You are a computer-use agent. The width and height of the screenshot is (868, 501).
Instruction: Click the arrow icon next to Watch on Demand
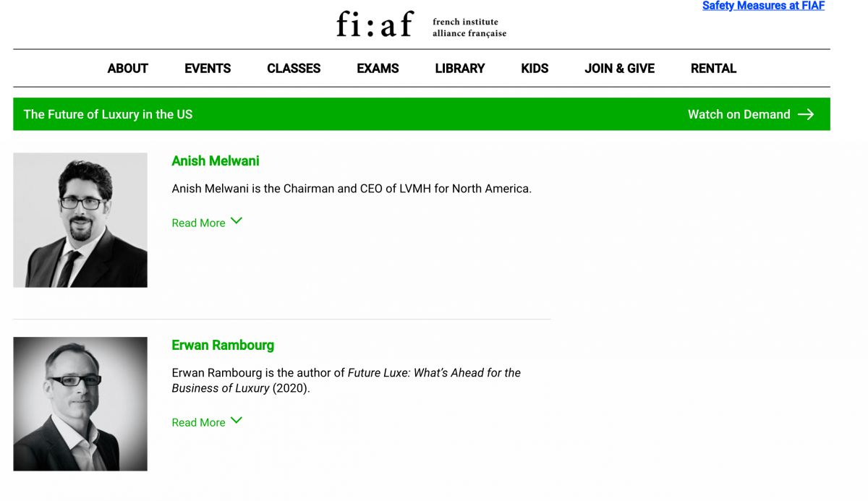click(x=805, y=114)
